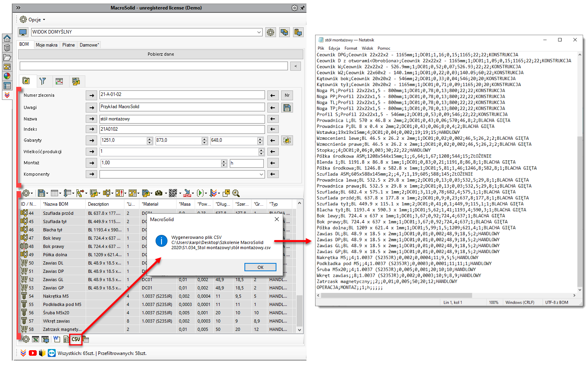
Task: Click the bottom export settings gear icon
Action: click(x=26, y=339)
